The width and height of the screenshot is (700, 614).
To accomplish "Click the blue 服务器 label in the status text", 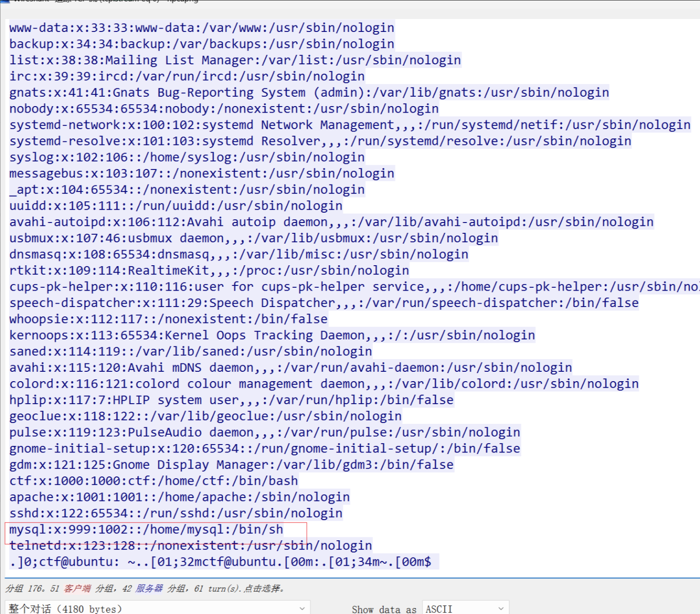I will 149,589.
